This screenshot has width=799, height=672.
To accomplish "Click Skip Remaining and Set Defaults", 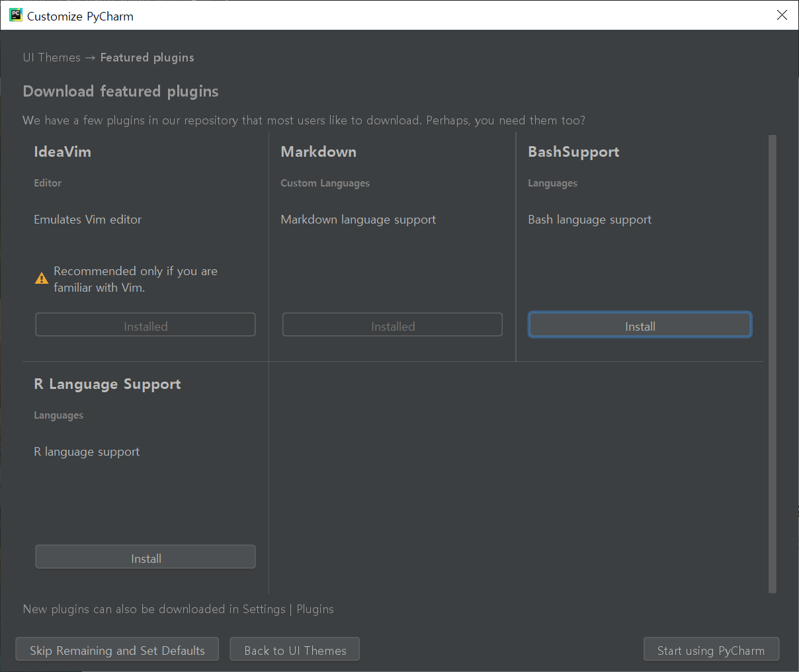I will [x=117, y=650].
